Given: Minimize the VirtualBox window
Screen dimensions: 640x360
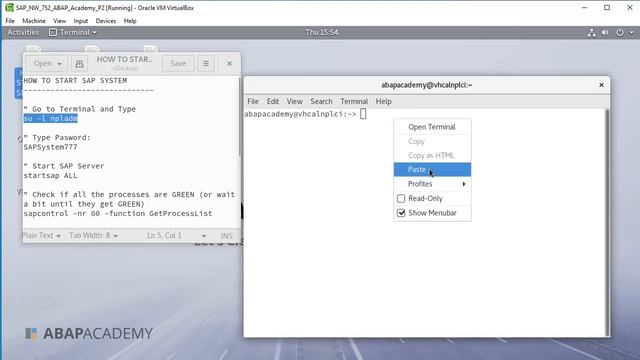Looking at the screenshot, I should pos(584,8).
